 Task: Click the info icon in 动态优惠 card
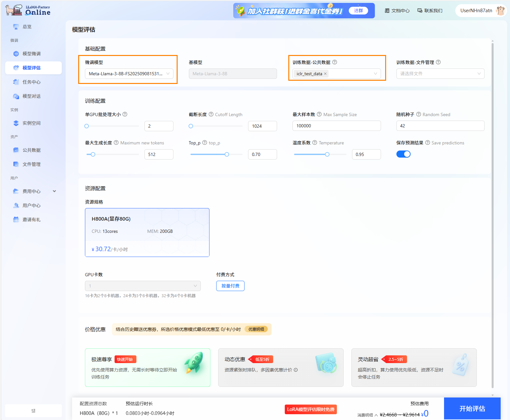(296, 370)
